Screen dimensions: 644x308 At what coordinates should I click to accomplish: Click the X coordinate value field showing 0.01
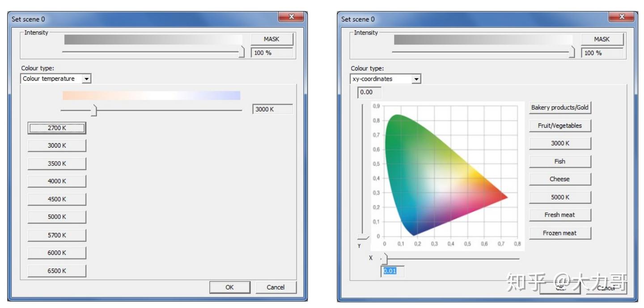(x=392, y=271)
